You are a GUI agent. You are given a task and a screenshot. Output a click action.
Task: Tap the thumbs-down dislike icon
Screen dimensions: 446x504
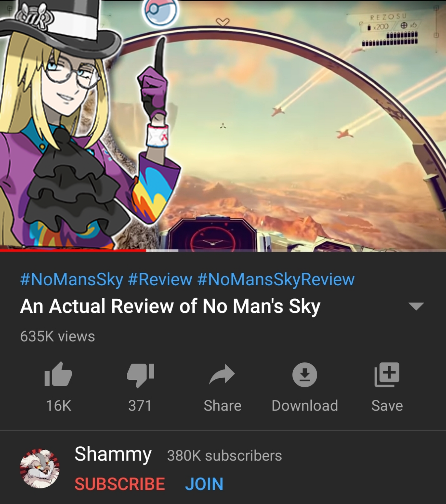click(140, 375)
